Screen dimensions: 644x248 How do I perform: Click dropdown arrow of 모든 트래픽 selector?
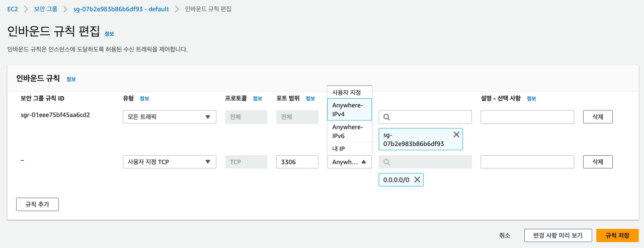click(x=208, y=117)
